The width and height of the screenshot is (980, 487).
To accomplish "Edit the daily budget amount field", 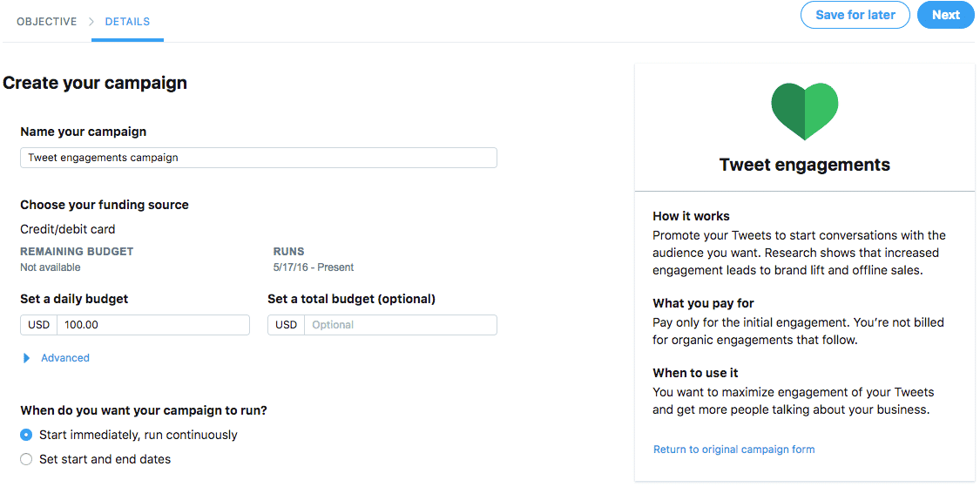I will click(153, 325).
